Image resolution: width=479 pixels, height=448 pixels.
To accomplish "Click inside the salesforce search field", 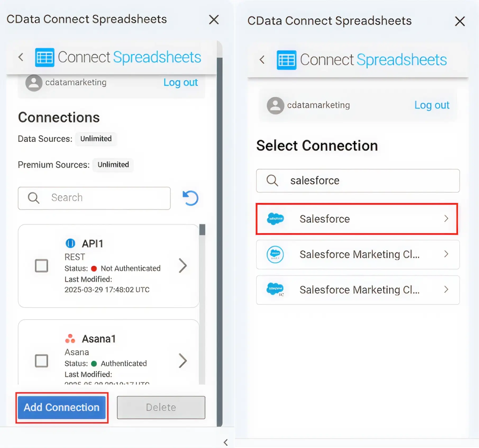I will pyautogui.click(x=344, y=181).
